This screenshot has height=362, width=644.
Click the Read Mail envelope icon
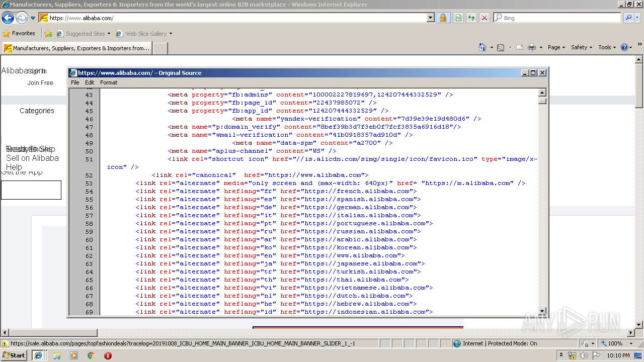519,47
